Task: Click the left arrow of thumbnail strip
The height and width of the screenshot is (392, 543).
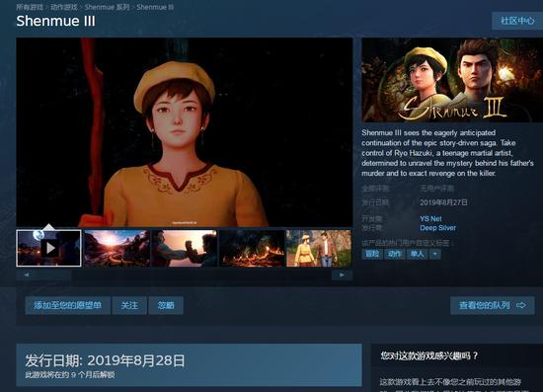Action: click(x=27, y=274)
